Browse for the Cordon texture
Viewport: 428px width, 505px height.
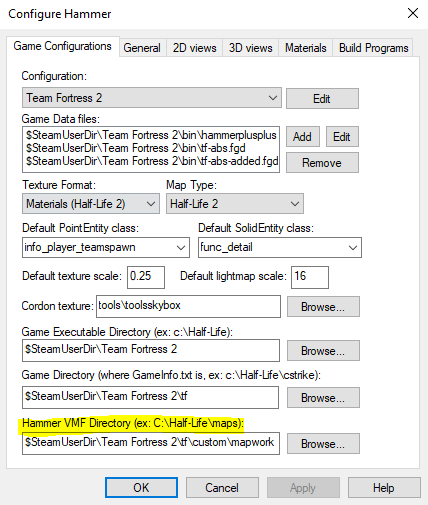click(323, 307)
